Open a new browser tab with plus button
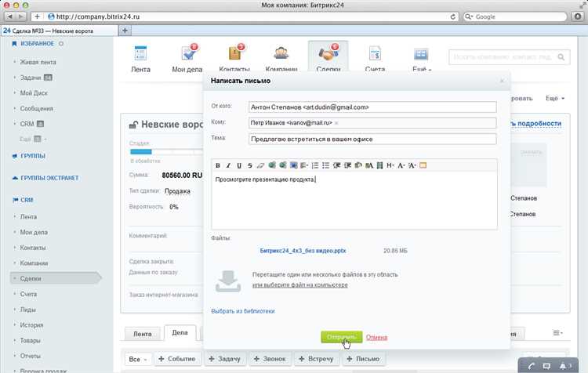Viewport: 588px width, 373px height. pyautogui.click(x=125, y=31)
